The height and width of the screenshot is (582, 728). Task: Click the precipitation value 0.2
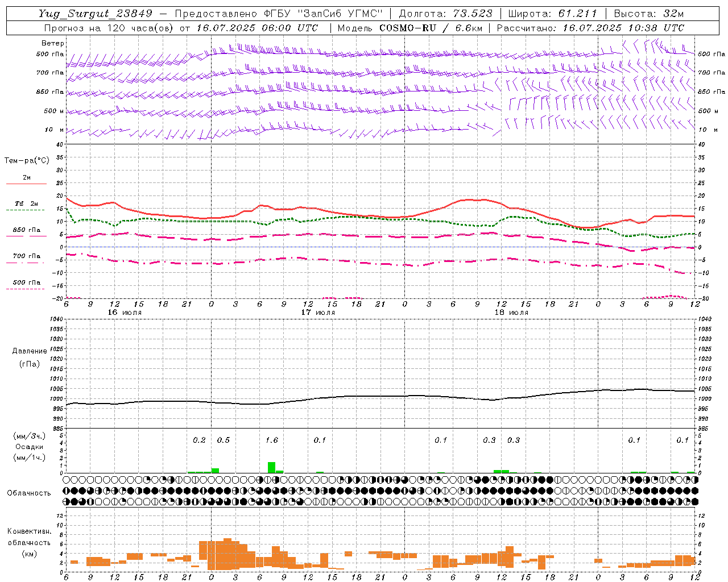click(199, 440)
